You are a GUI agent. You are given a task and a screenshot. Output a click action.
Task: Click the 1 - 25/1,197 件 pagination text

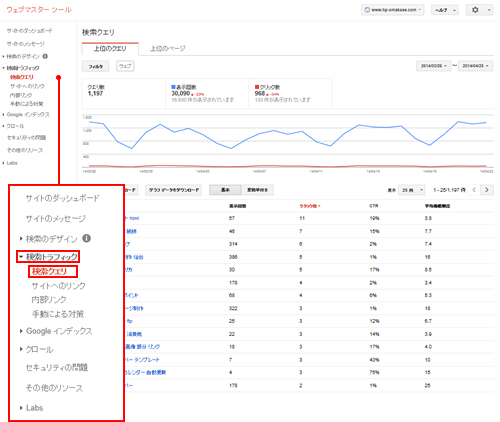click(449, 190)
